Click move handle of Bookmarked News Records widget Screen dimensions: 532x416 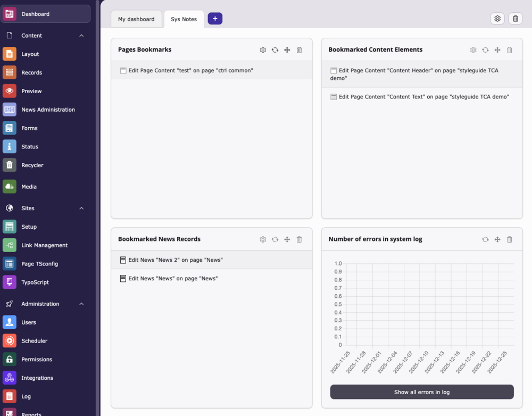[x=287, y=239]
